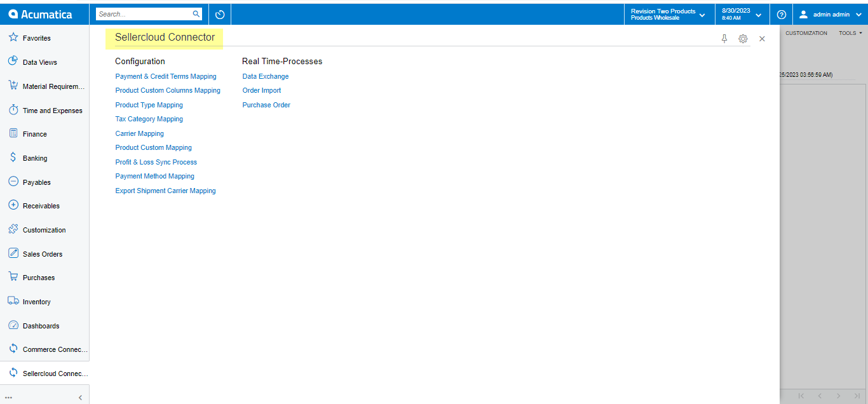
Task: Click the search magnifier icon
Action: click(196, 14)
